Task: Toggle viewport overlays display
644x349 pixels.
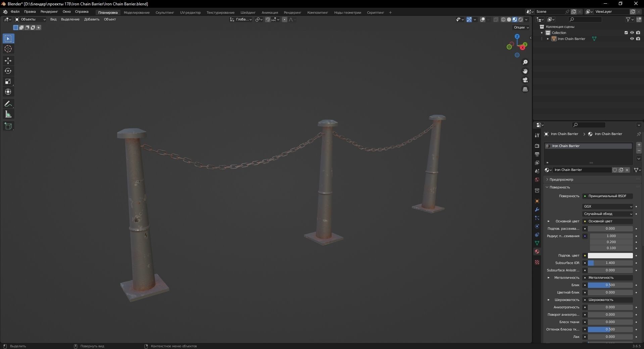Action: (483, 19)
